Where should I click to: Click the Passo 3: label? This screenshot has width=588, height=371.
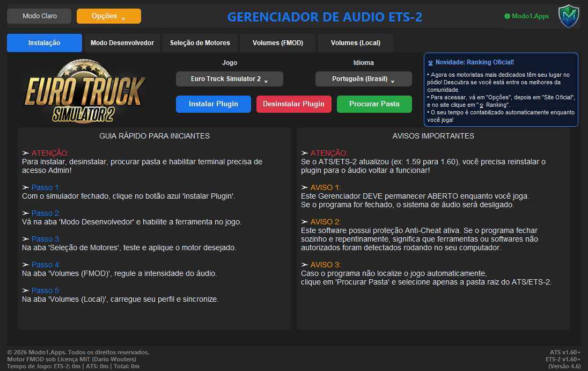(46, 239)
